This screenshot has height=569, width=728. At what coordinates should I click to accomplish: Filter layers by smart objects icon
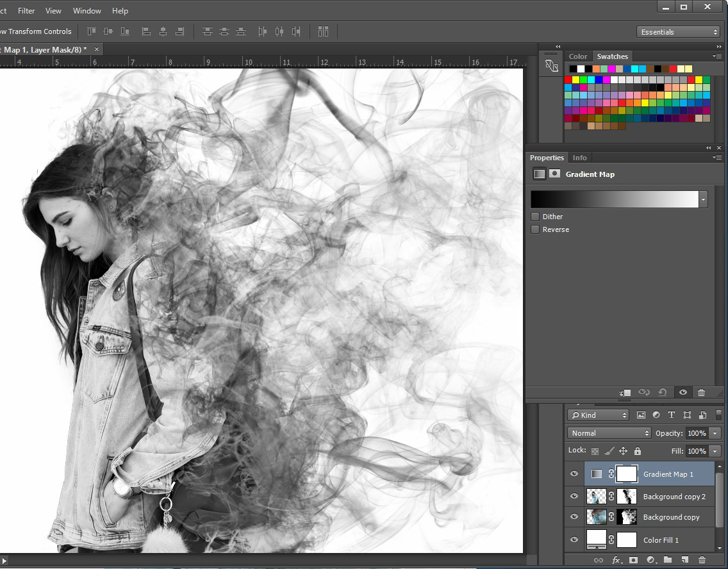click(702, 415)
